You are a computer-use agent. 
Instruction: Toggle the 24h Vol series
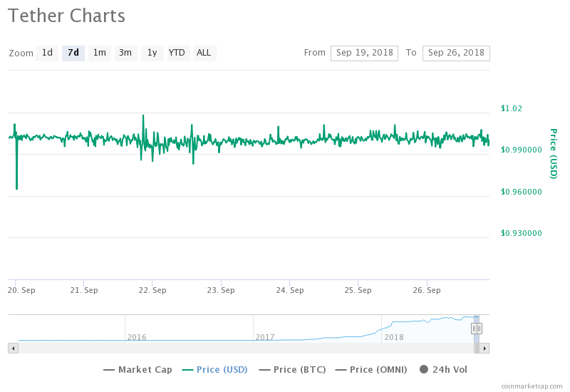pyautogui.click(x=443, y=370)
